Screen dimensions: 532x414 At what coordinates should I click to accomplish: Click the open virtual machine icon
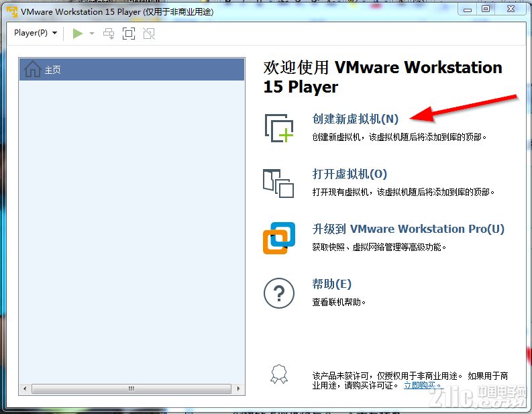[278, 183]
